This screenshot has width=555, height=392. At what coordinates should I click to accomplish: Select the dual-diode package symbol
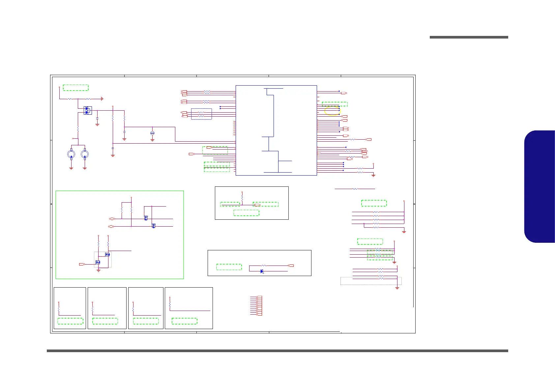(x=88, y=110)
